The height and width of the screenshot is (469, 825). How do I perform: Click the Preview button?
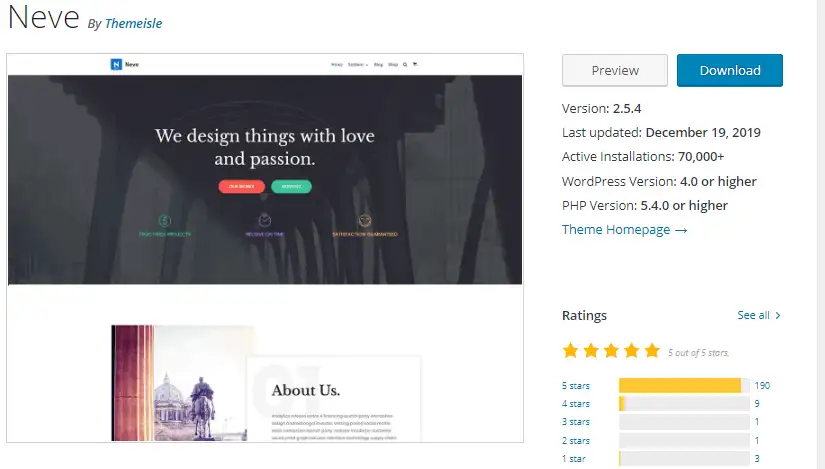click(615, 71)
